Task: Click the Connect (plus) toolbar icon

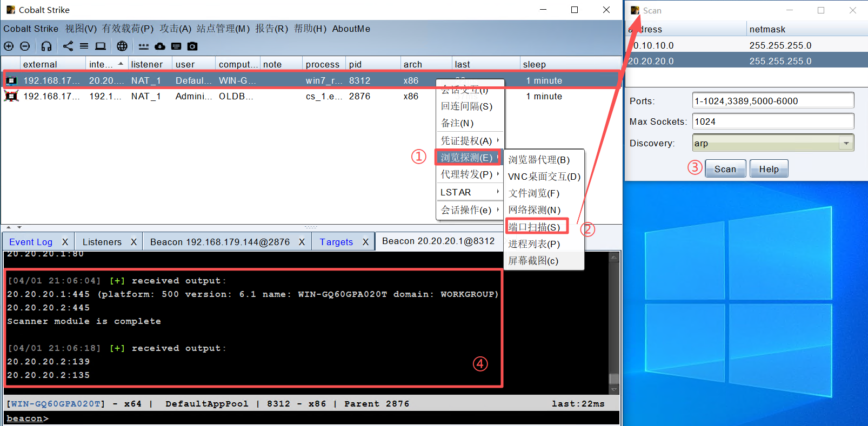Action: point(9,46)
